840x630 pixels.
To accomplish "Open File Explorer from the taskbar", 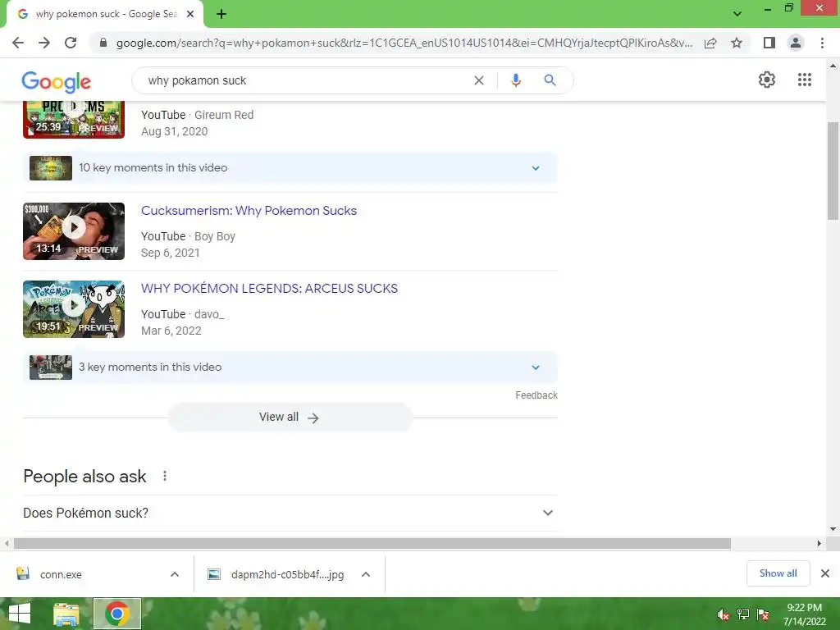I will (66, 614).
